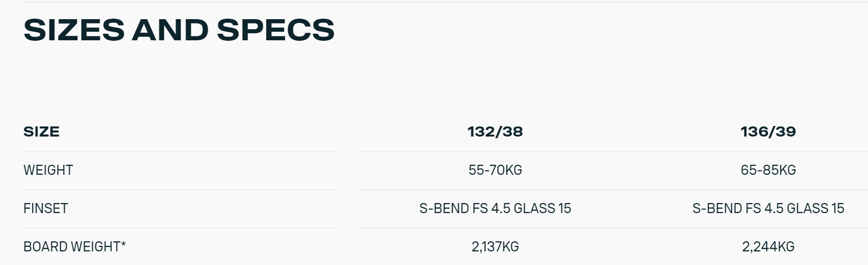This screenshot has height=265, width=868.
Task: Click the 136/39 size column header
Action: (x=768, y=131)
